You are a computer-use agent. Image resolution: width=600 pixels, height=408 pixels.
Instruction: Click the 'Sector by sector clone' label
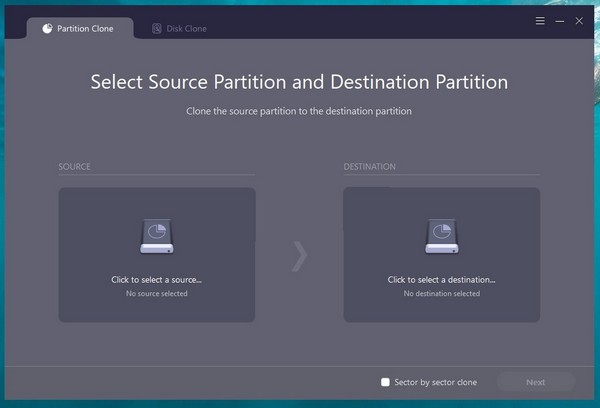tap(436, 382)
